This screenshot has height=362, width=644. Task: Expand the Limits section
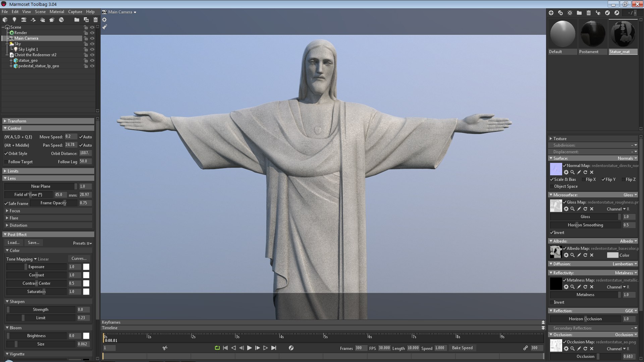(49, 171)
